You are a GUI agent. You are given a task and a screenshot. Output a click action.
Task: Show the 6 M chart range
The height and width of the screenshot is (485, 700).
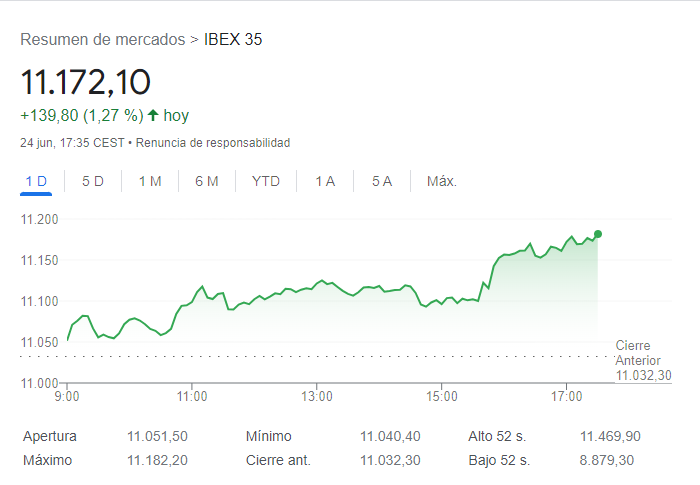pos(207,181)
